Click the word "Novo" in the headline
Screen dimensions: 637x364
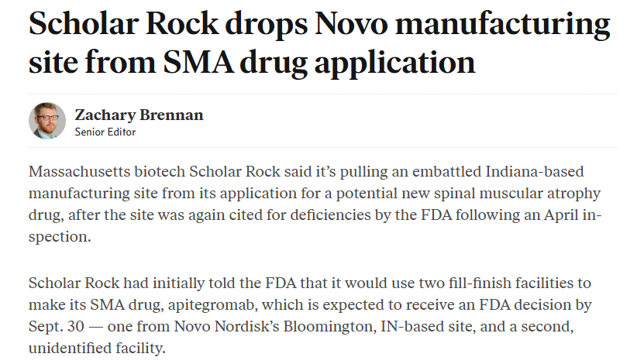[351, 23]
